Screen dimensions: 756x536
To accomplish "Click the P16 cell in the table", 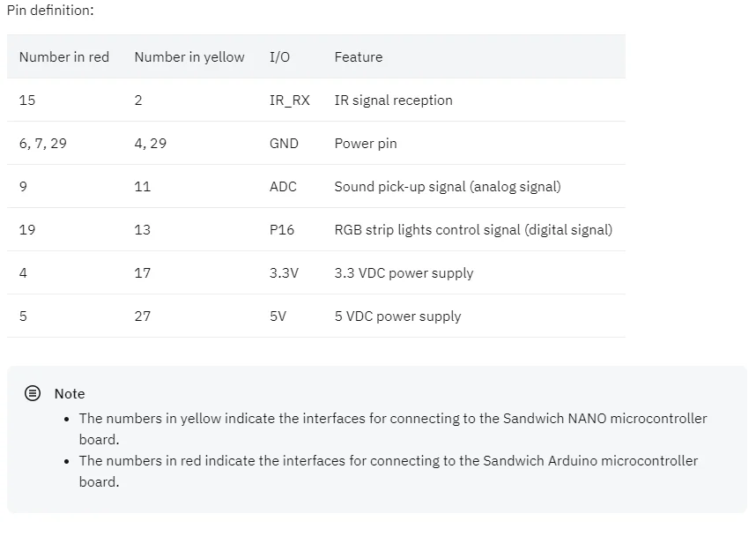I will coord(282,229).
